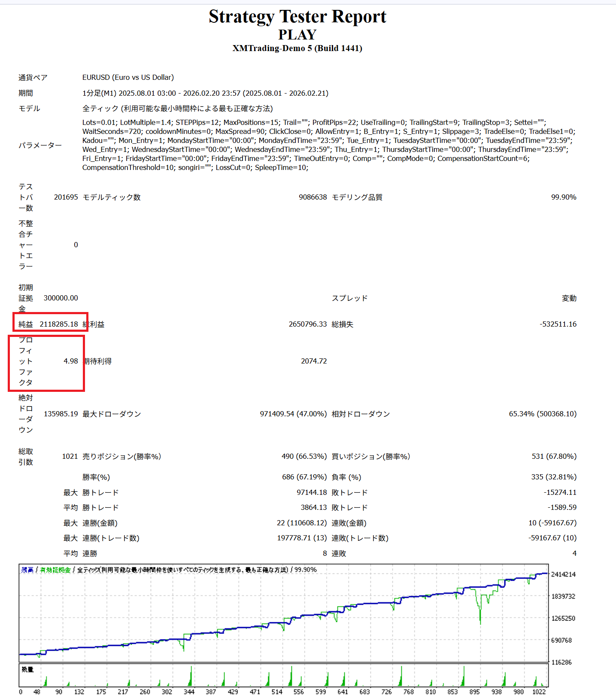Click the Strategy Tester Report title

coord(297,17)
